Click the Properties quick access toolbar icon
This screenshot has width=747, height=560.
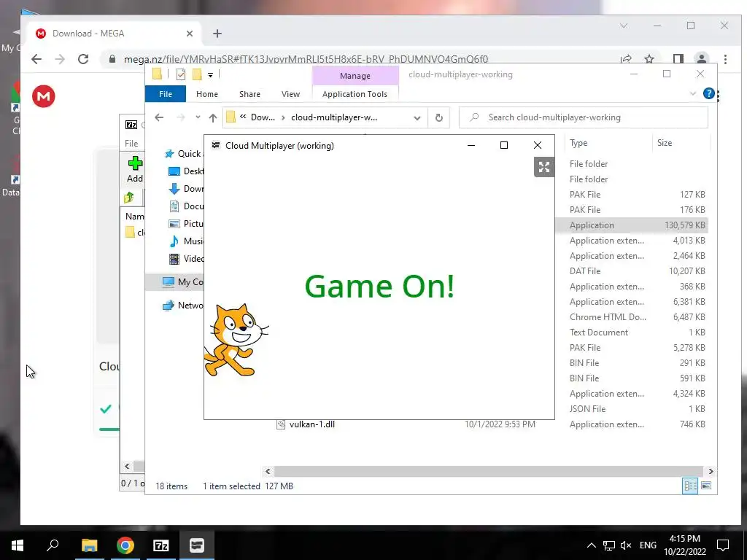pos(181,74)
